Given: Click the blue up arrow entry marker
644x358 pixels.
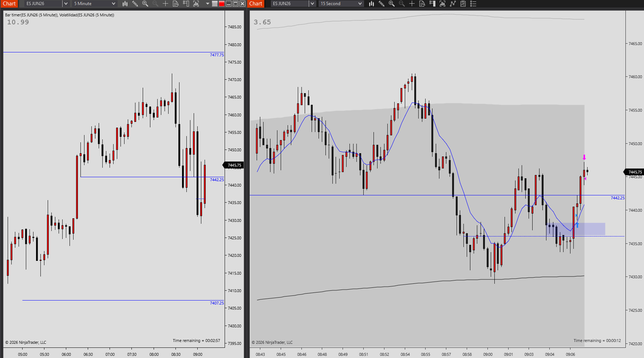Looking at the screenshot, I should 577,224.
